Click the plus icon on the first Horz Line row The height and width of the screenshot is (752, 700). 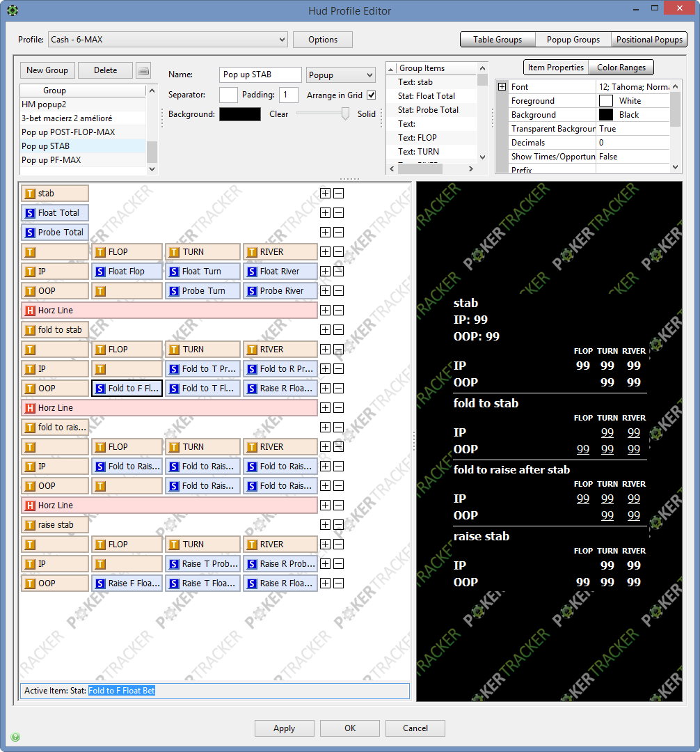pyautogui.click(x=326, y=311)
